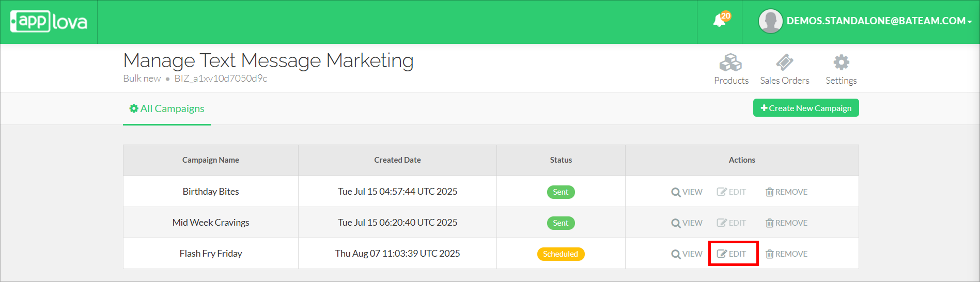Open Sales Orders ticket icon
980x282 pixels.
[x=784, y=62]
